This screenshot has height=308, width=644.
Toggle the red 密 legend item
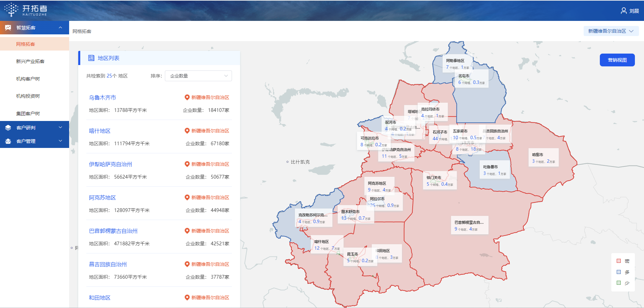(619, 261)
